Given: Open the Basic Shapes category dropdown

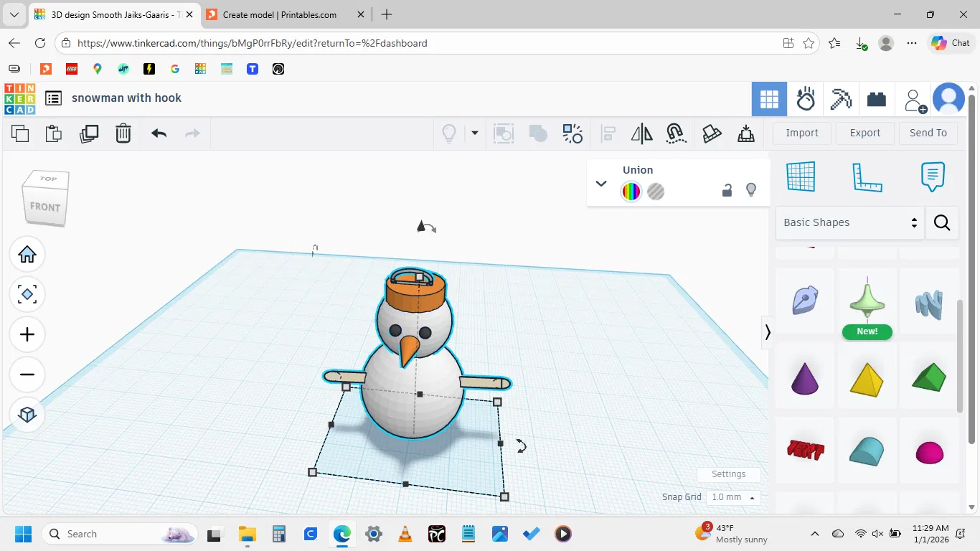Looking at the screenshot, I should 850,223.
